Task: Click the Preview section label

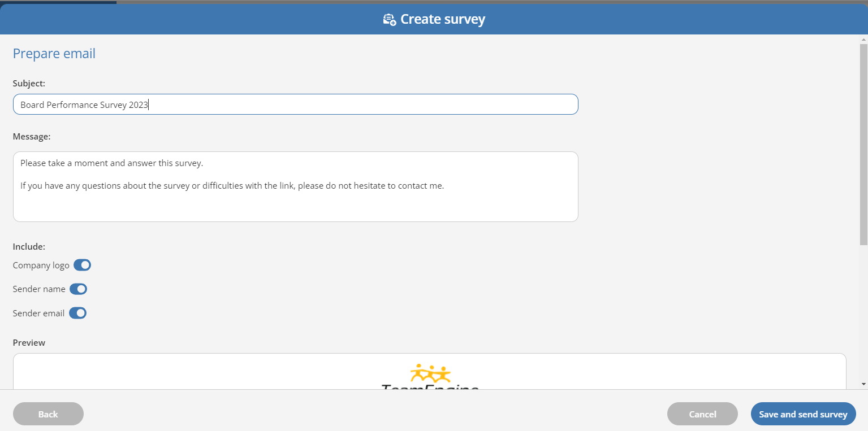Action: (29, 343)
